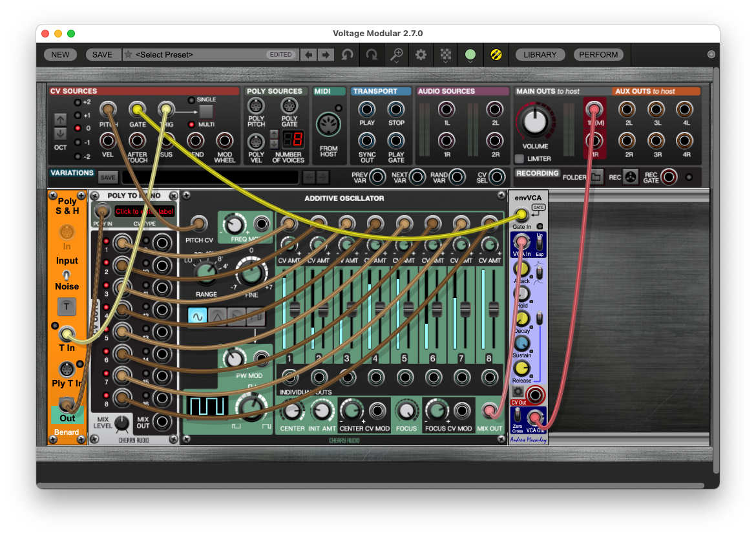The image size is (756, 537).
Task: Click the PREV VAR jack
Action: (377, 177)
